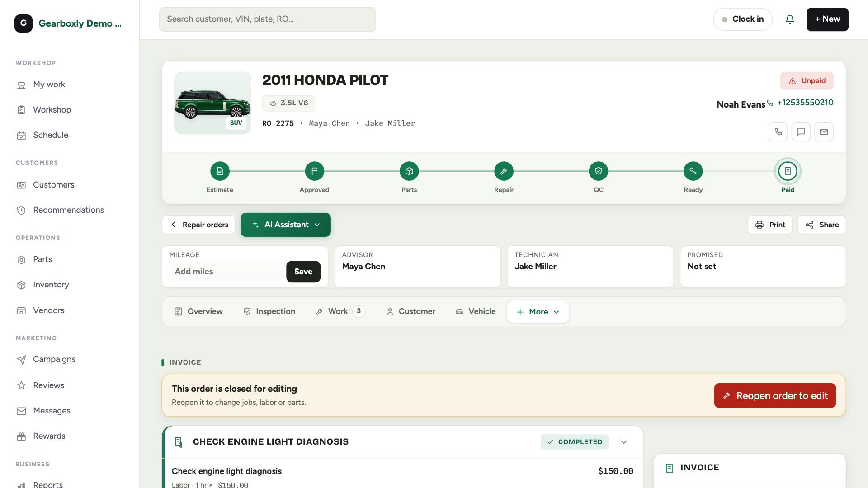Click the Parts stage box icon
868x488 pixels.
click(x=409, y=171)
